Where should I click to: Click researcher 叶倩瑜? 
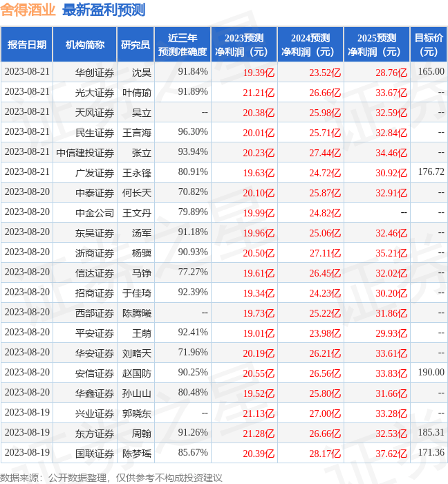[x=137, y=93]
